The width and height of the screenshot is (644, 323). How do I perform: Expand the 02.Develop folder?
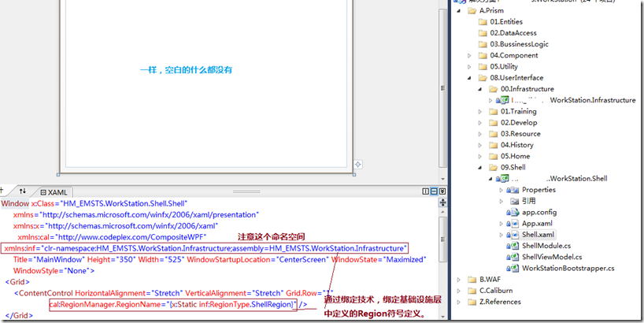(x=480, y=122)
